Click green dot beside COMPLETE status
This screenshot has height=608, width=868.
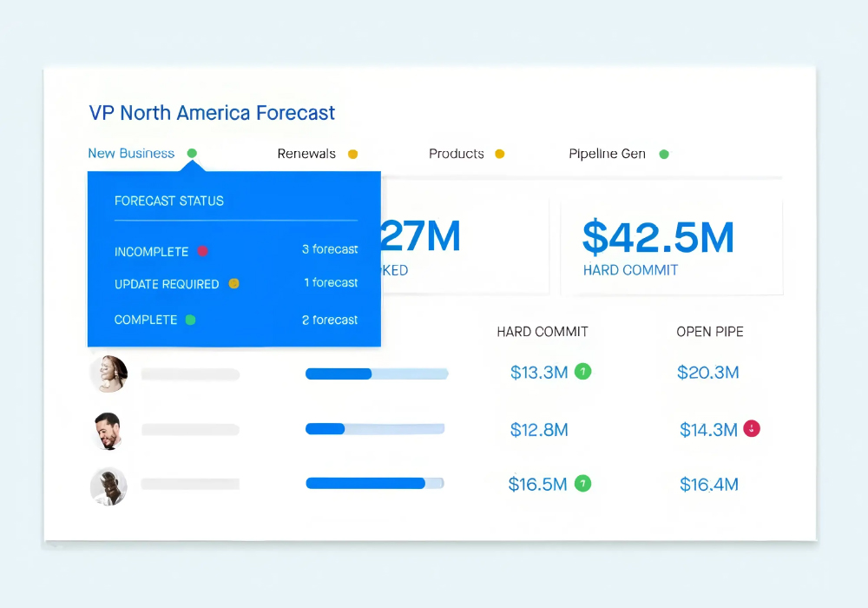pos(190,320)
